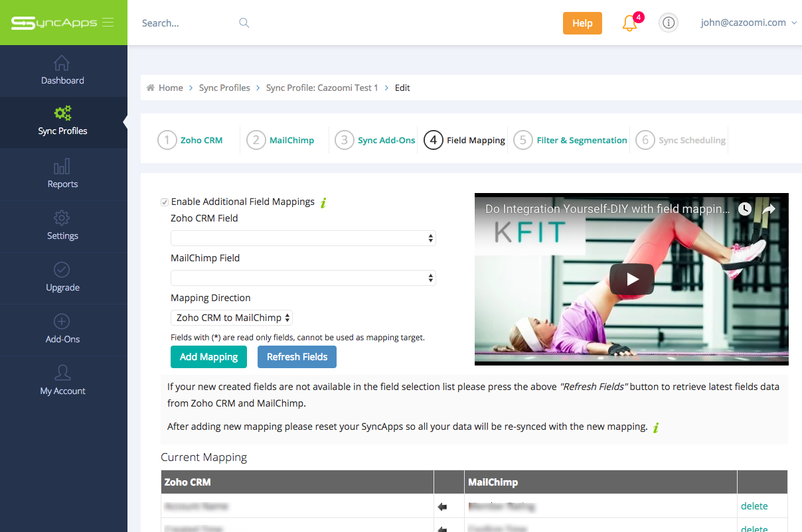Expand the john@cazoomi.com account menu

point(748,23)
